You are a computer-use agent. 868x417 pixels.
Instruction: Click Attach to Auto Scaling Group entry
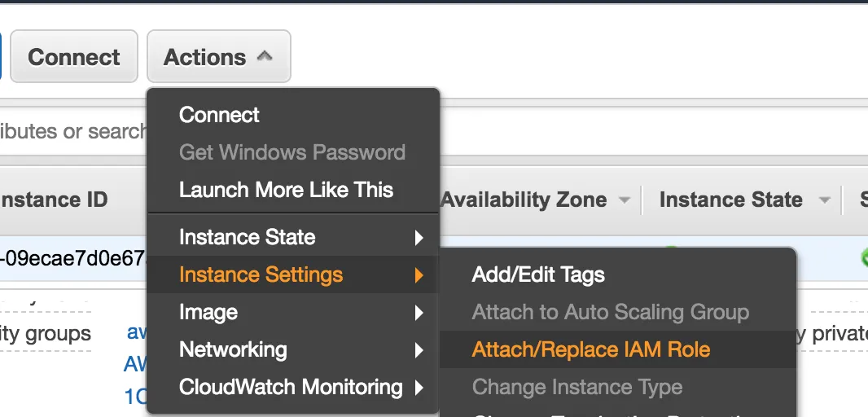[x=610, y=312]
